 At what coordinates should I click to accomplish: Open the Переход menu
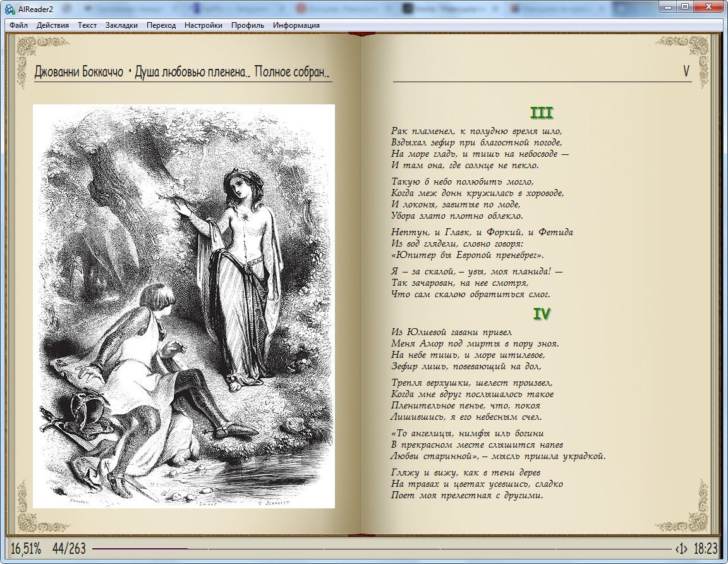pos(161,25)
